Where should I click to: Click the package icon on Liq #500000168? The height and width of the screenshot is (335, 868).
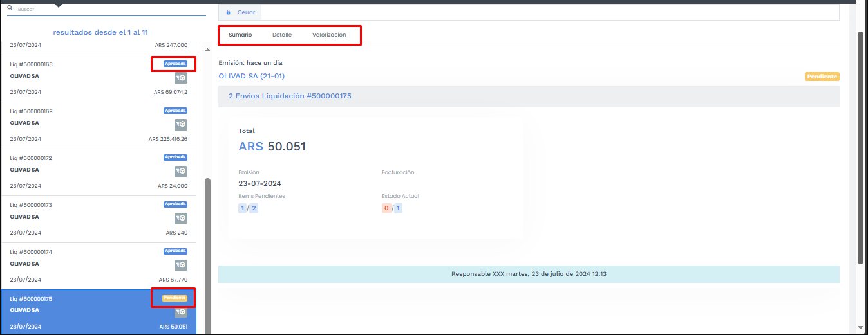pos(181,78)
